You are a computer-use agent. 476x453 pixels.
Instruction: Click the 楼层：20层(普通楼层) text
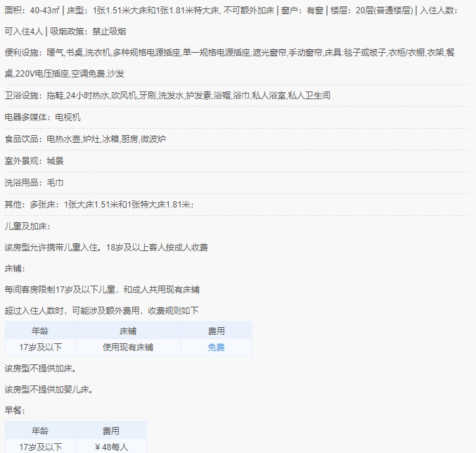[x=372, y=11]
